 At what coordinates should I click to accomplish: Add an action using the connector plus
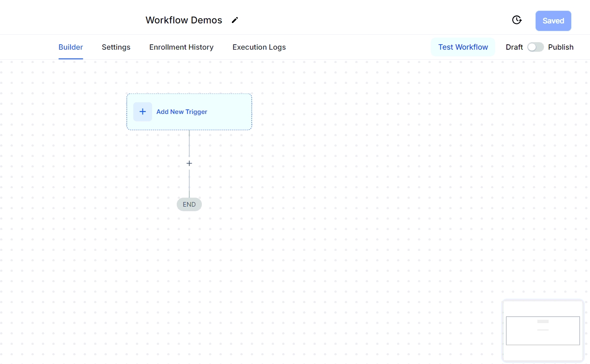[x=189, y=163]
